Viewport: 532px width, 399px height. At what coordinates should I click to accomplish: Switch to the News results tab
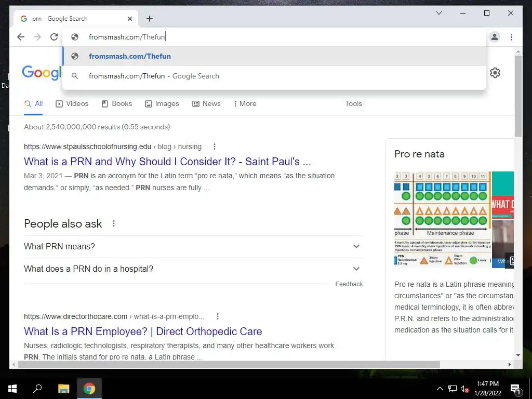[206, 104]
